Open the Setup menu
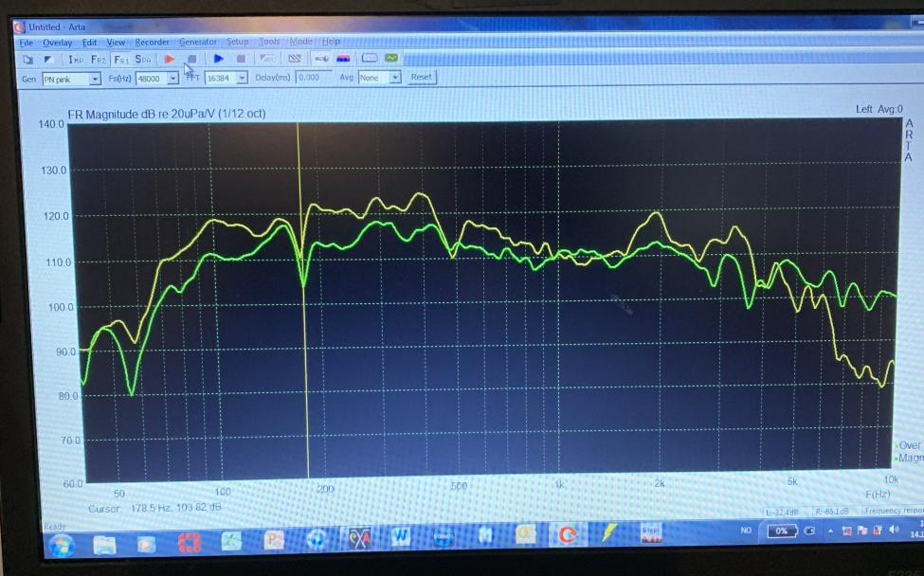The width and height of the screenshot is (924, 576). 238,42
